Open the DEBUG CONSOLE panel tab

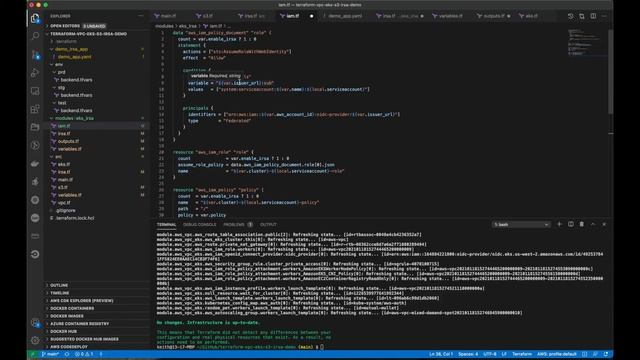coord(199,224)
